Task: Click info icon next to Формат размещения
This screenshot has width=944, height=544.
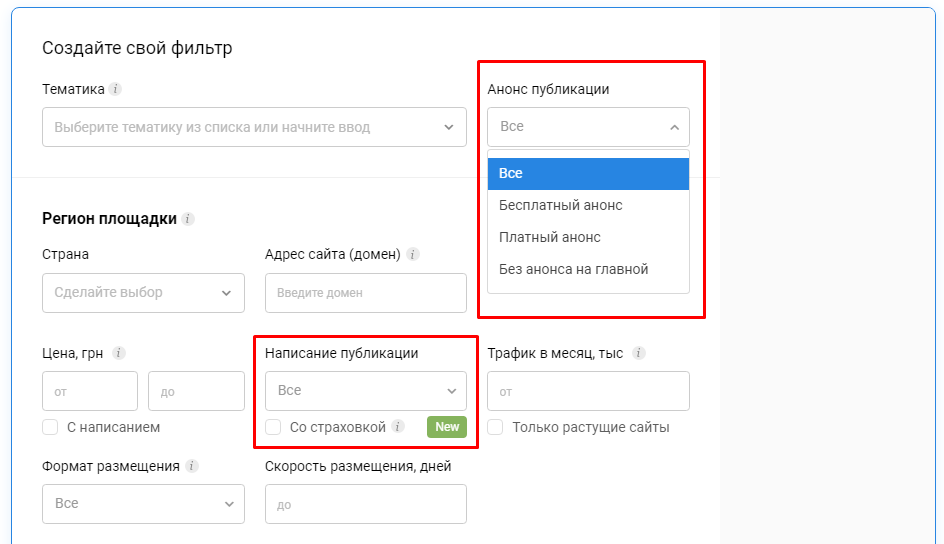Action: point(192,466)
